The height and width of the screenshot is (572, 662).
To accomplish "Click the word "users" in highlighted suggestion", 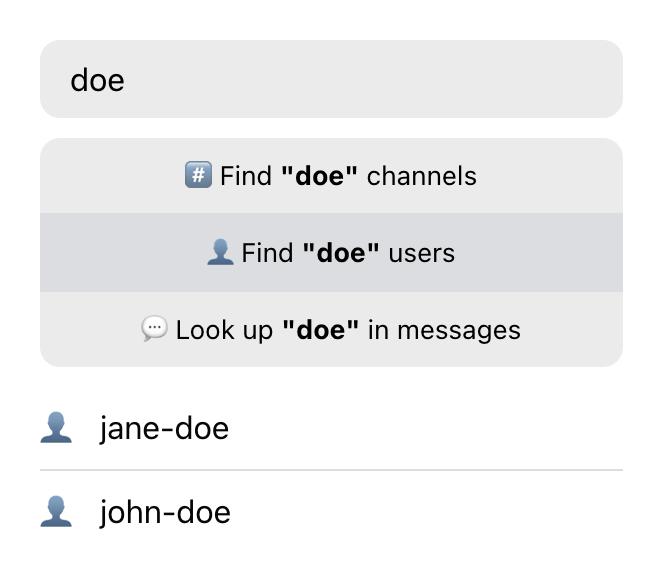I will point(421,253).
